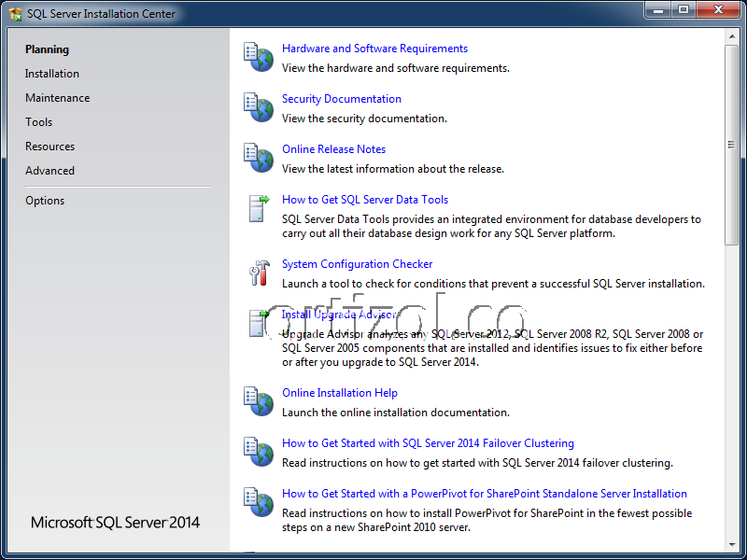
Task: Switch to the Resources category
Action: 49,147
